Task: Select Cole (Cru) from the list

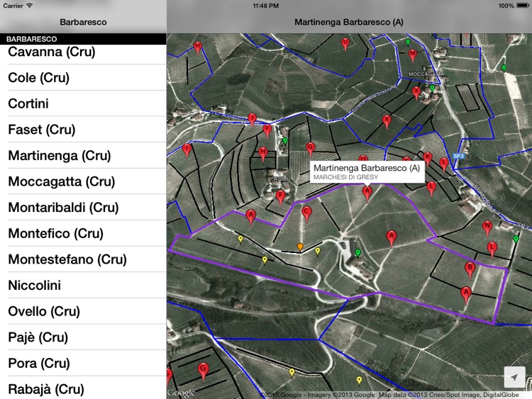Action: tap(83, 78)
